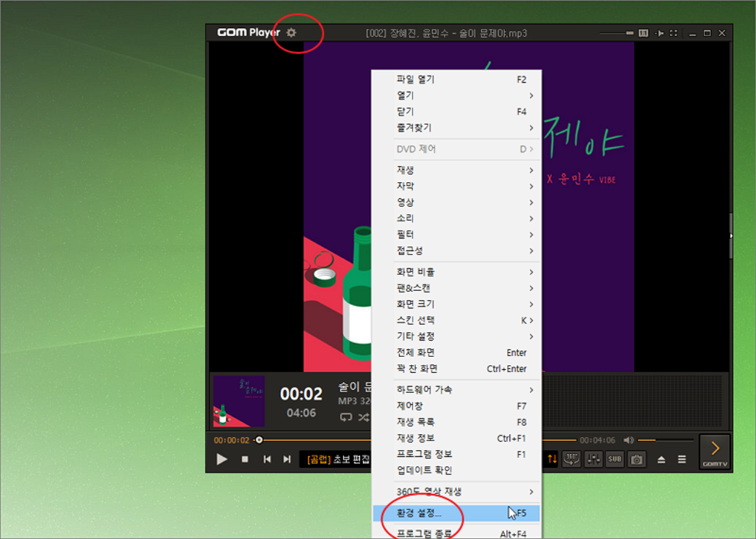The width and height of the screenshot is (756, 539).
Task: Click the eject open-file icon
Action: pos(661,460)
